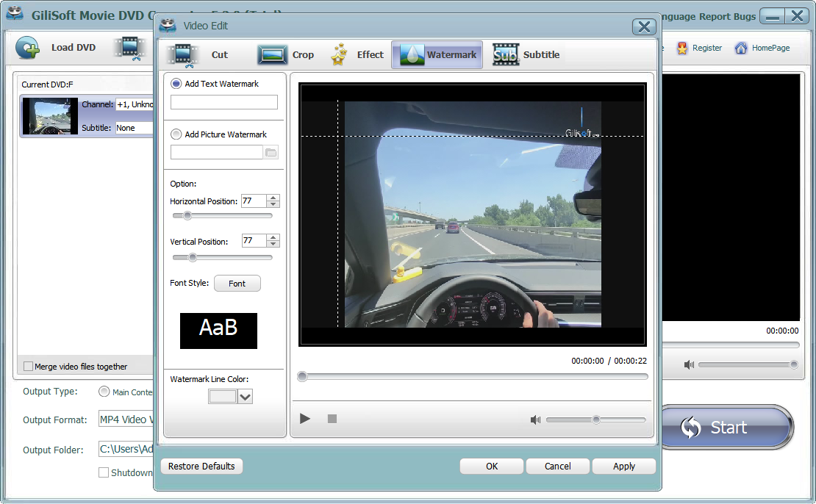Click the Font button
Viewport: 816px width, 504px height.
pyautogui.click(x=237, y=284)
